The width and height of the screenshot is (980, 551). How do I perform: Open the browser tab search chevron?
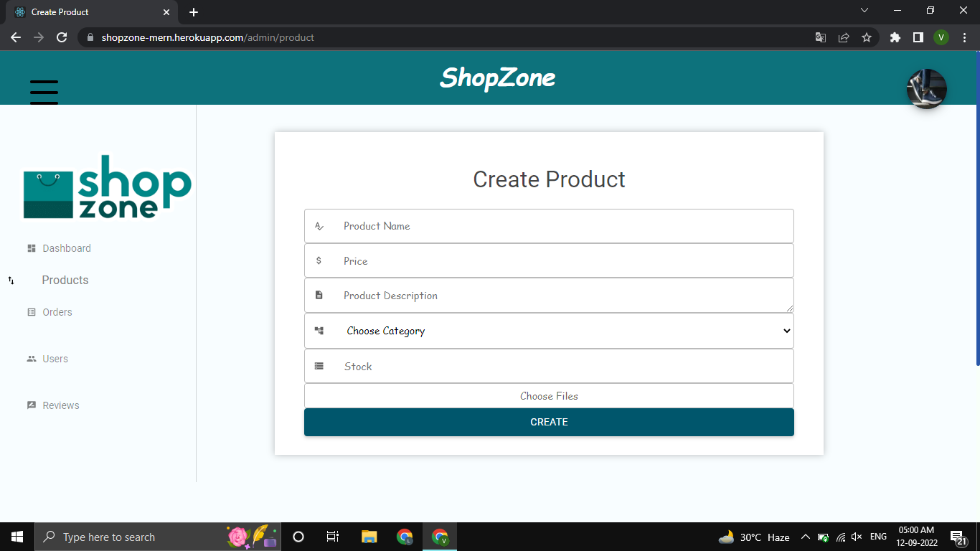[864, 11]
